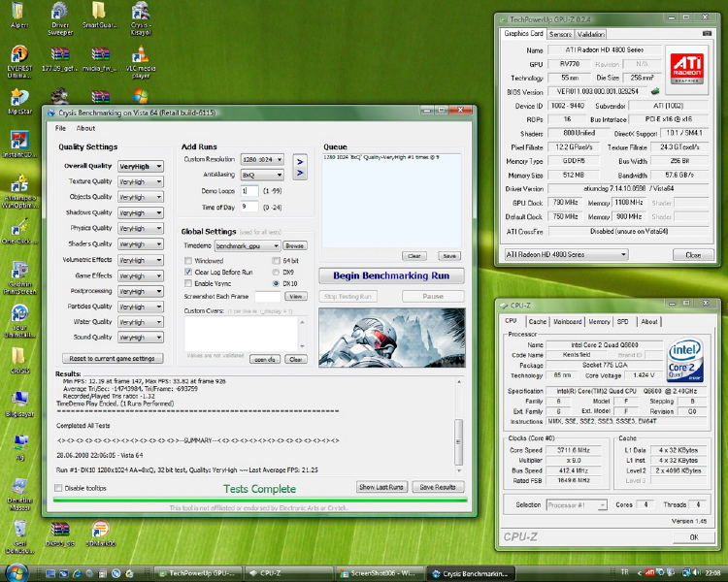Open the EVEREST Ultimate desktop shortcut
The width and height of the screenshot is (728, 582).
coord(19,62)
